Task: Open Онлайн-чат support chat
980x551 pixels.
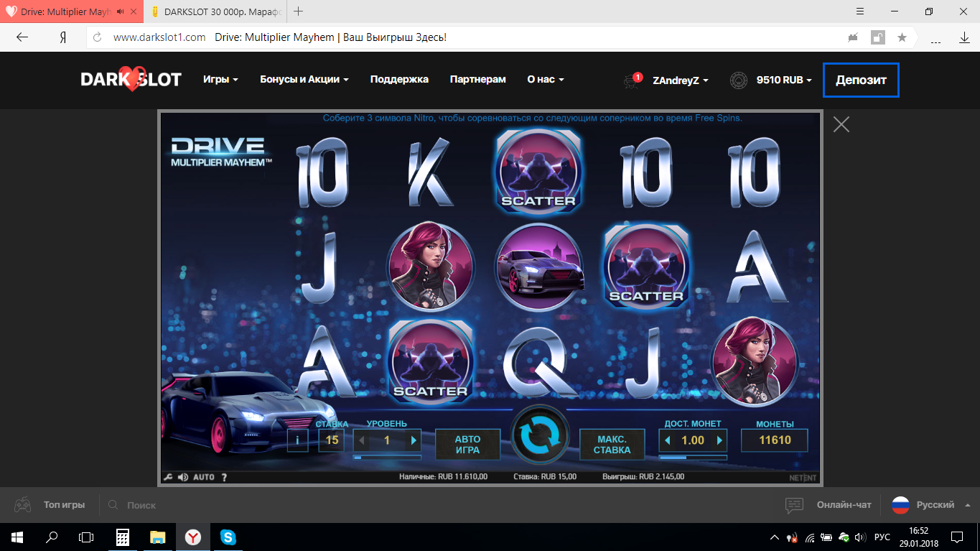Action: coord(829,505)
